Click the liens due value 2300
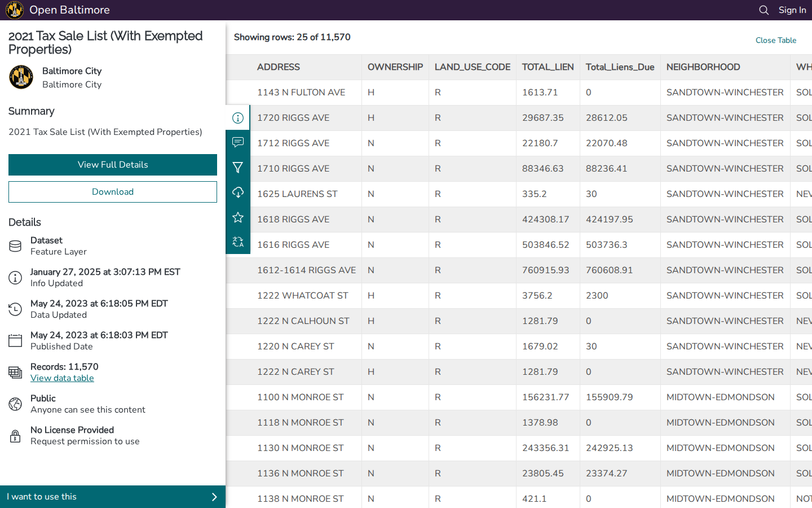This screenshot has width=812, height=508. click(597, 296)
